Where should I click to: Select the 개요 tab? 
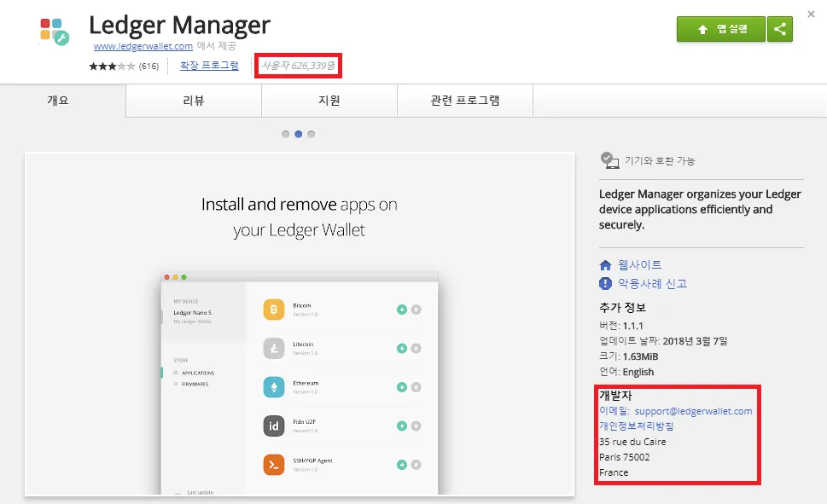[x=58, y=101]
